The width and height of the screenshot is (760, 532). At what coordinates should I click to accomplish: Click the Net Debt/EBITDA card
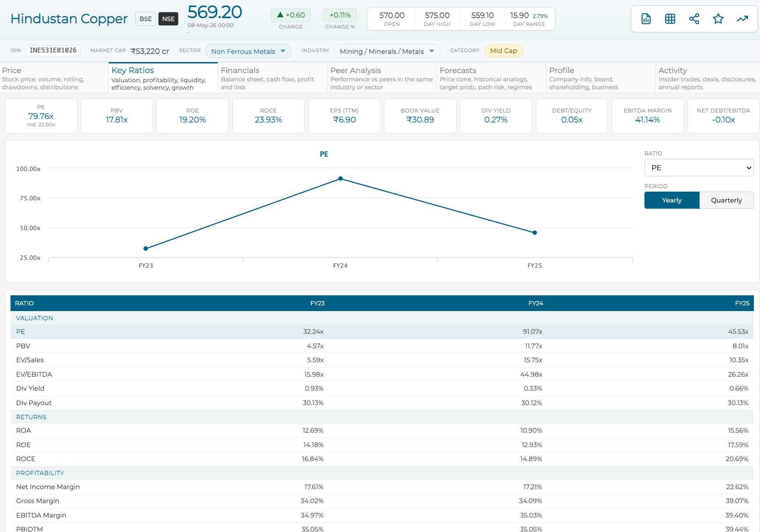tap(724, 116)
